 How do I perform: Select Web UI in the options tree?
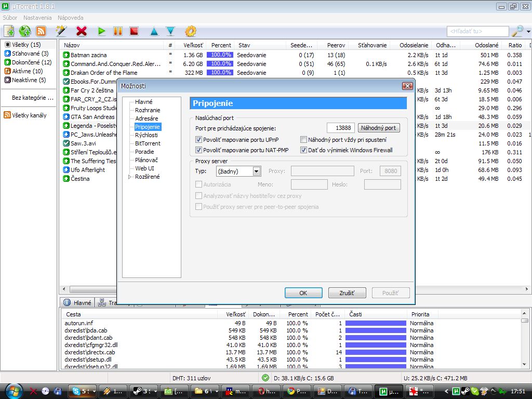click(x=144, y=168)
